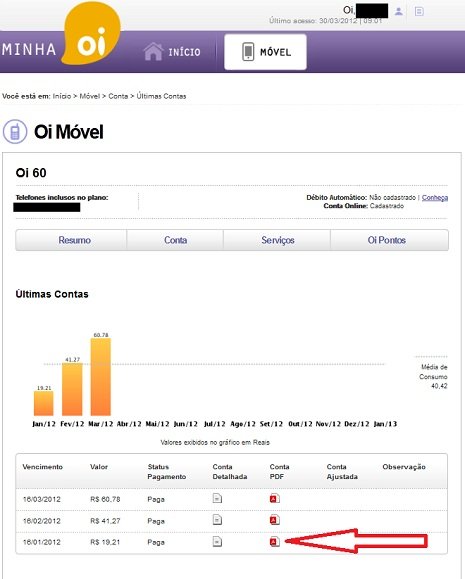This screenshot has height=579, width=465.
Task: Click the Último acesso date text
Action: click(325, 21)
